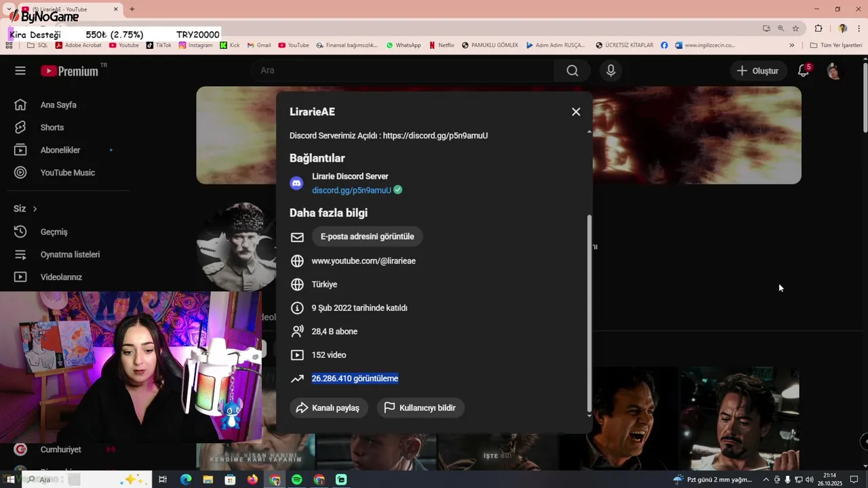Open the WhatsApp bookmark
Screen dimensions: 868x488
tap(403, 45)
